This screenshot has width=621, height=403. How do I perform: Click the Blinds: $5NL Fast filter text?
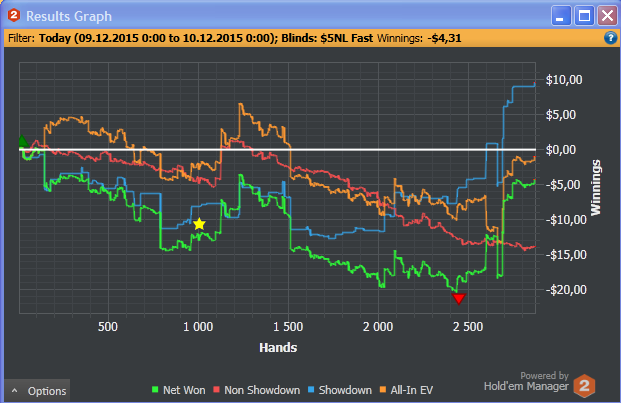point(327,38)
